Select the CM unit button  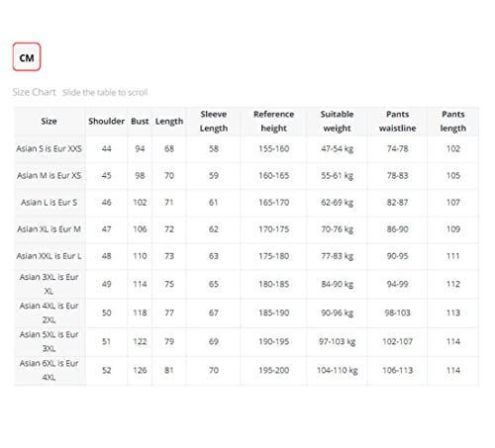pyautogui.click(x=27, y=56)
